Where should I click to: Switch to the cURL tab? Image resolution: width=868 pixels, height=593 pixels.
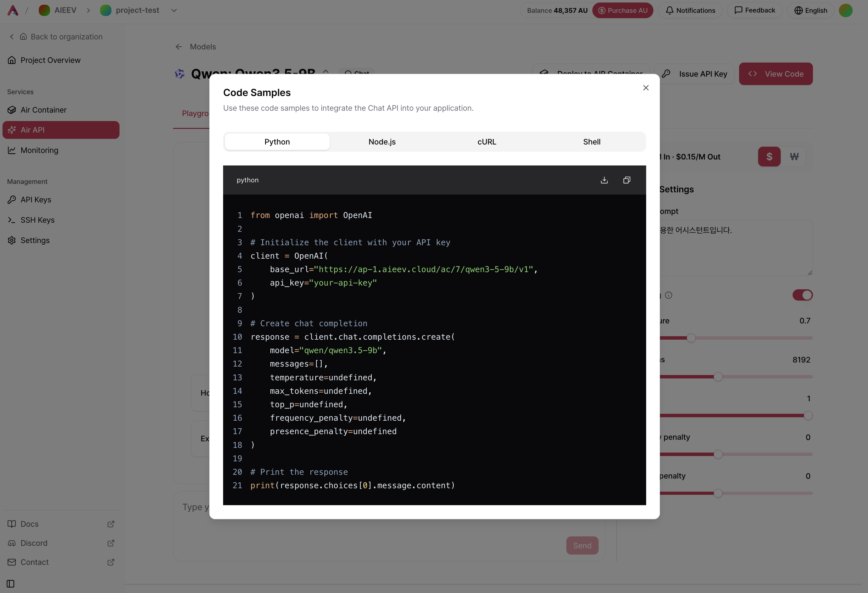tap(487, 142)
